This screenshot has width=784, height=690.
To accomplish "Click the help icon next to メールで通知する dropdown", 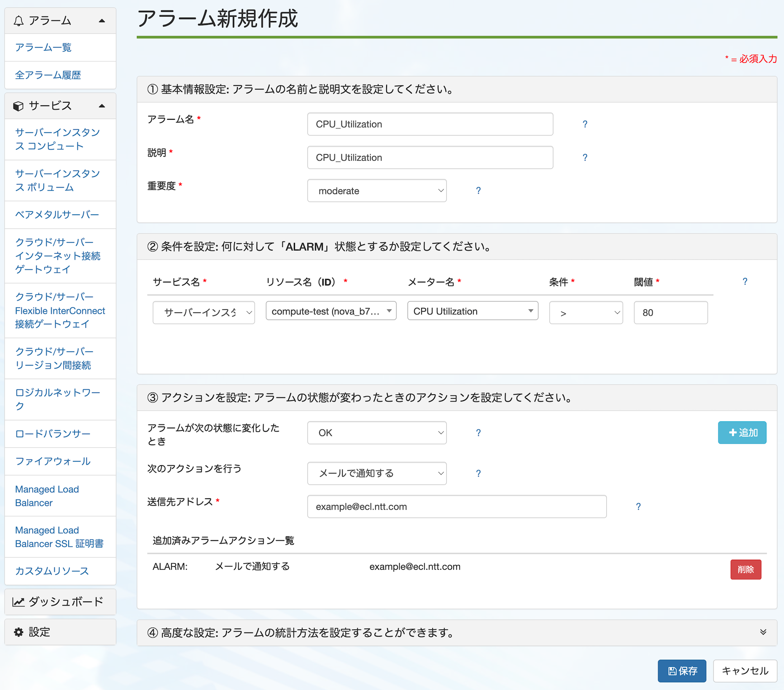I will coord(478,473).
